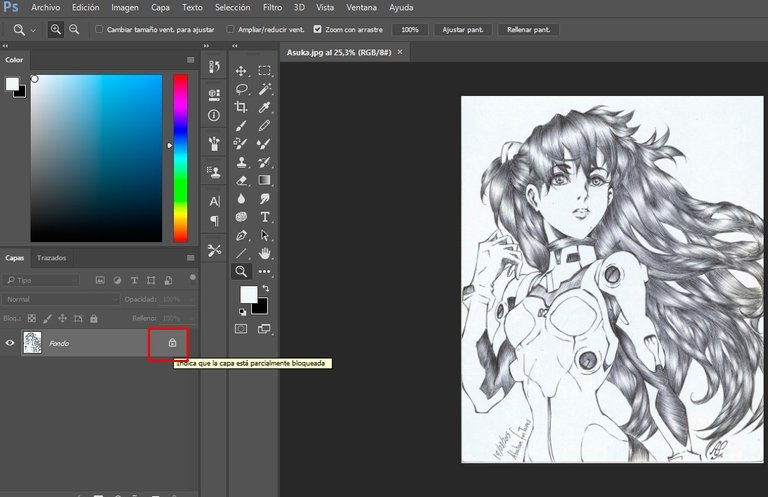Hide the Fondo layer with eye icon
The height and width of the screenshot is (497, 768).
click(x=10, y=343)
